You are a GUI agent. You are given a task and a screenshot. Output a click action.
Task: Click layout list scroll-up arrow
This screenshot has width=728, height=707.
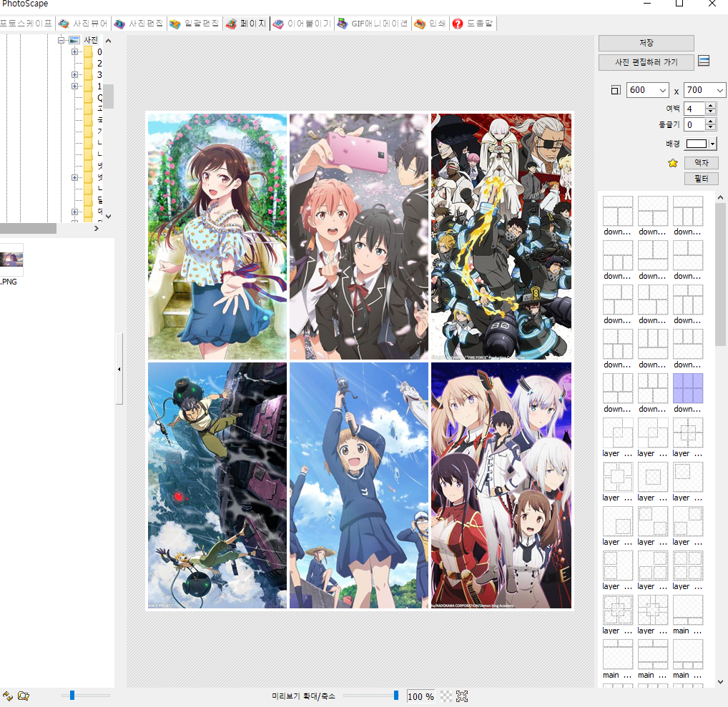(x=720, y=197)
